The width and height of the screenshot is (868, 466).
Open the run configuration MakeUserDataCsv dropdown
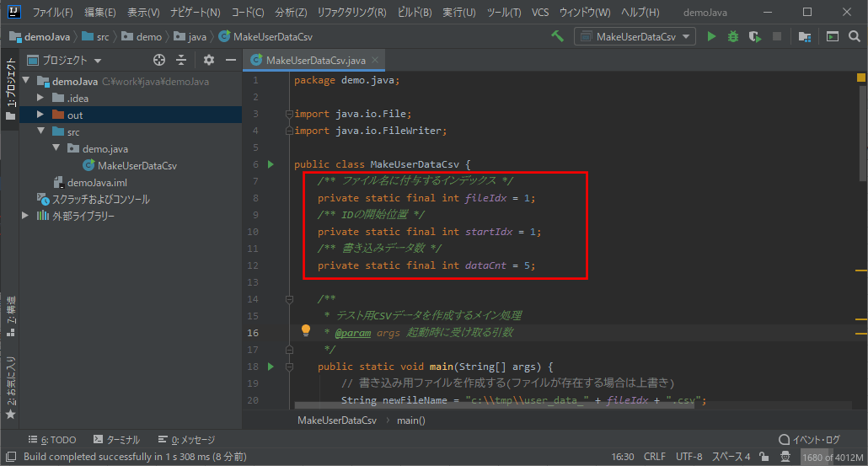(x=635, y=36)
